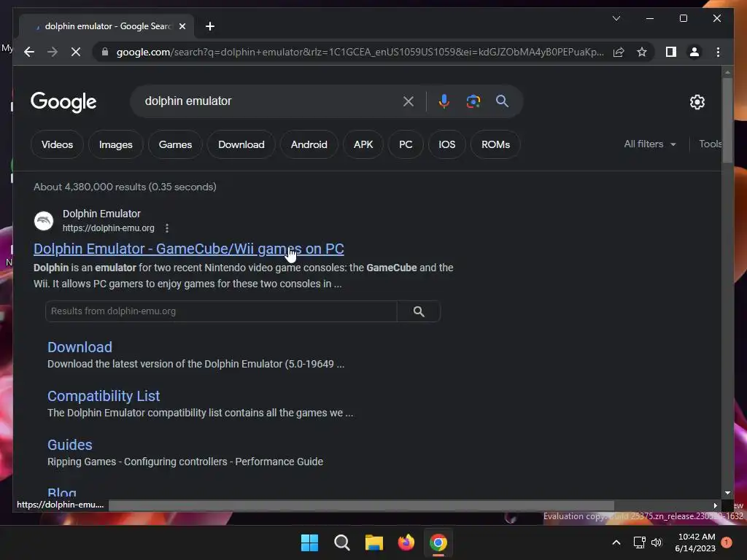The width and height of the screenshot is (747, 560).
Task: Select the ROMs filter chip
Action: point(495,144)
